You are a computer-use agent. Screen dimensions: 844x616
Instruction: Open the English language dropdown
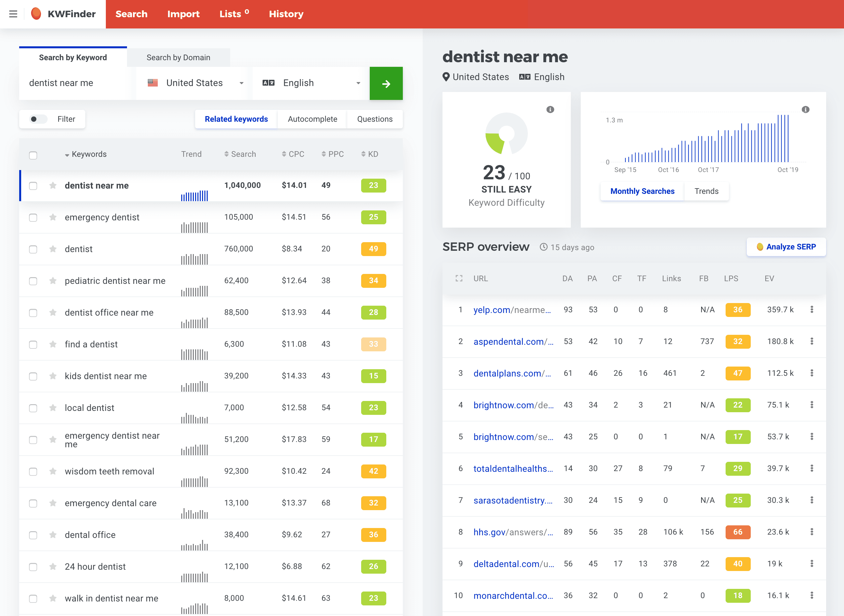311,83
